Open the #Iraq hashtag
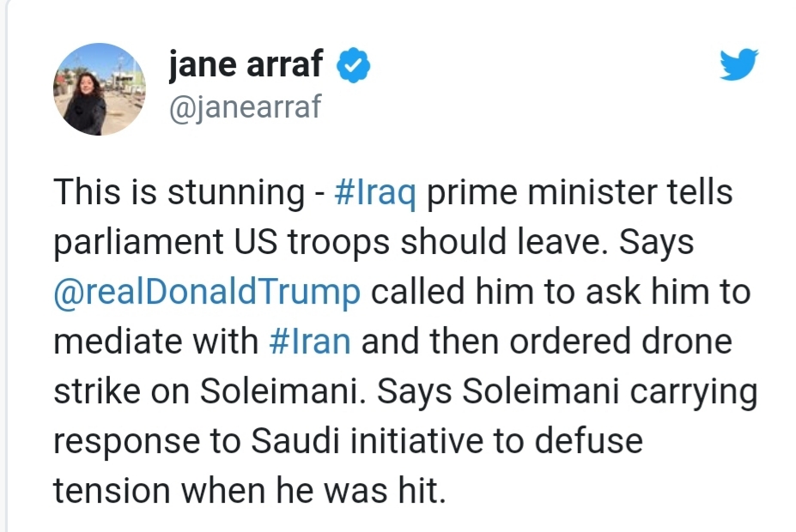 pyautogui.click(x=375, y=193)
